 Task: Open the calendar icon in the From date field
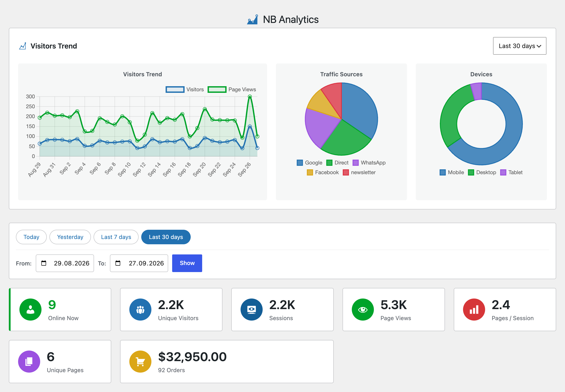(x=44, y=263)
